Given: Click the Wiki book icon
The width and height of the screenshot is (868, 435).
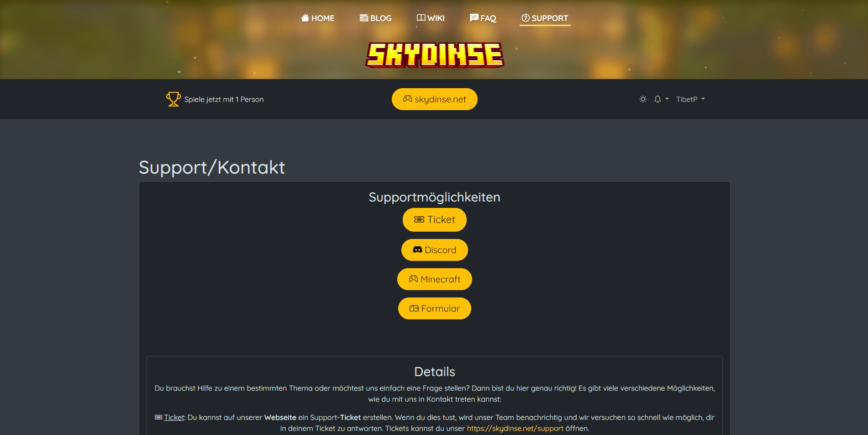Looking at the screenshot, I should [x=421, y=18].
